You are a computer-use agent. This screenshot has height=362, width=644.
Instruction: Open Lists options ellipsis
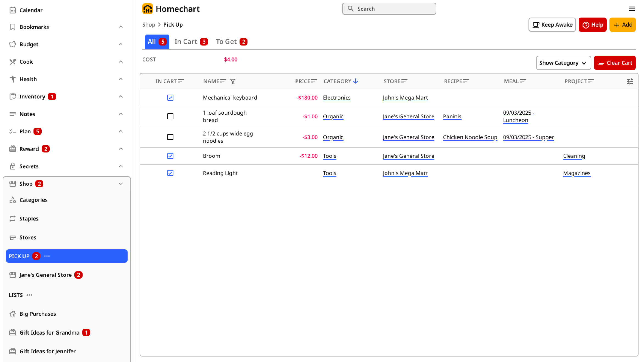coord(30,295)
